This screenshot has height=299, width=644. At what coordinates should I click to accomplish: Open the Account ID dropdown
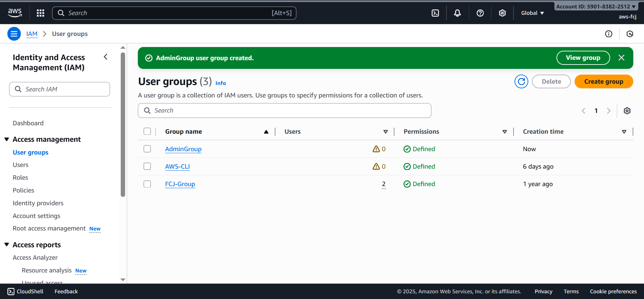tap(596, 6)
